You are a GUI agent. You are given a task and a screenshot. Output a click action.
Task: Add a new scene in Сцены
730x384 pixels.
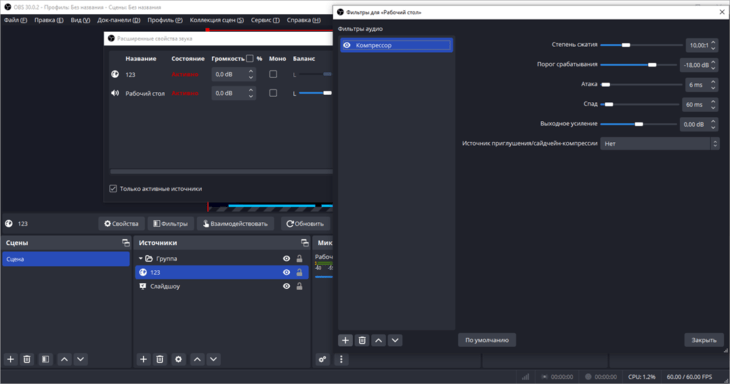(x=11, y=359)
